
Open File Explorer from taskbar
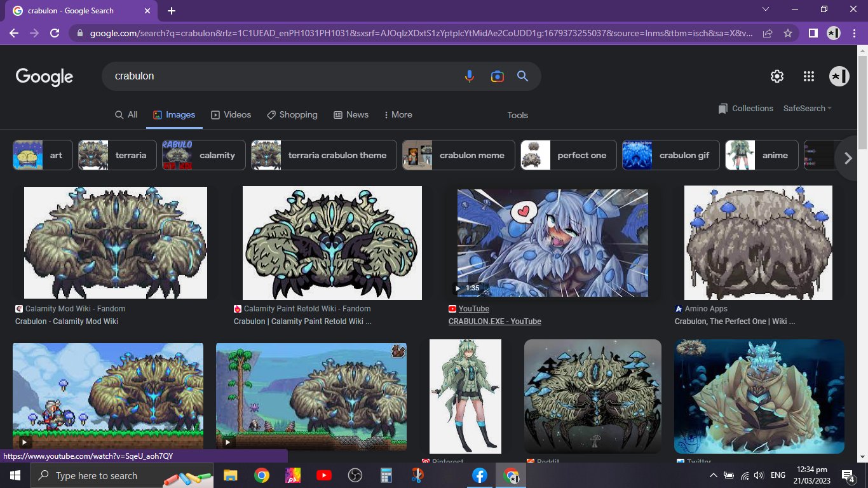(x=230, y=475)
